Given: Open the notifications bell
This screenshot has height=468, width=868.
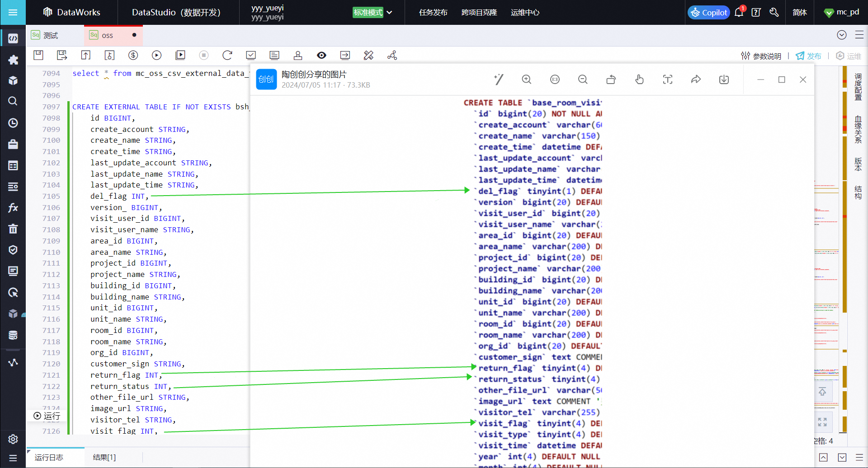Looking at the screenshot, I should coord(739,12).
